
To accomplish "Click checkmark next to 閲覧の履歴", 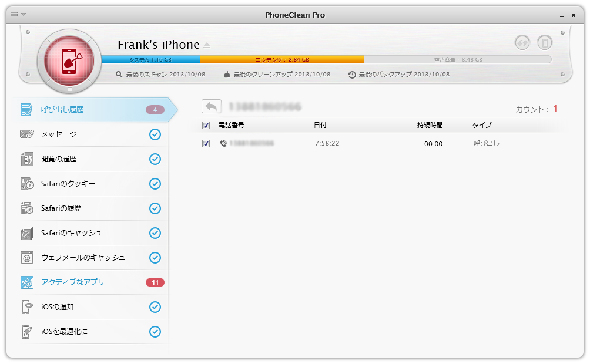I will tap(155, 159).
